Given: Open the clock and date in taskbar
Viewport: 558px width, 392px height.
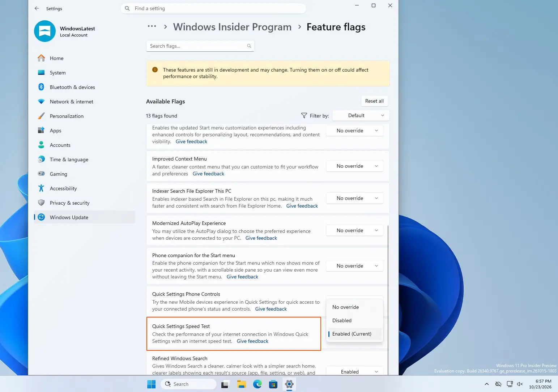Looking at the screenshot, I should point(540,384).
